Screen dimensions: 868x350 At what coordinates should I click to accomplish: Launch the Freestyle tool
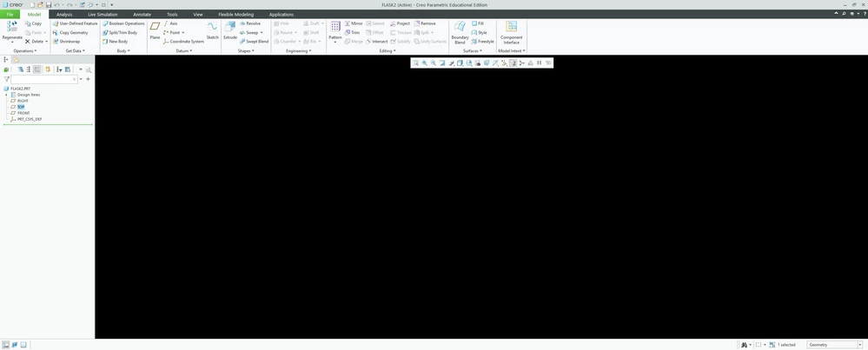click(483, 42)
